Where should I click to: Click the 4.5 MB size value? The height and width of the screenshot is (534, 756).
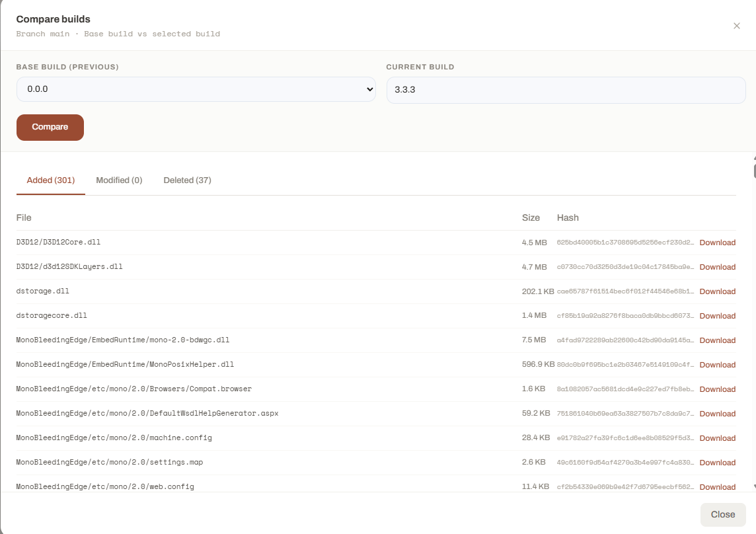click(x=534, y=243)
